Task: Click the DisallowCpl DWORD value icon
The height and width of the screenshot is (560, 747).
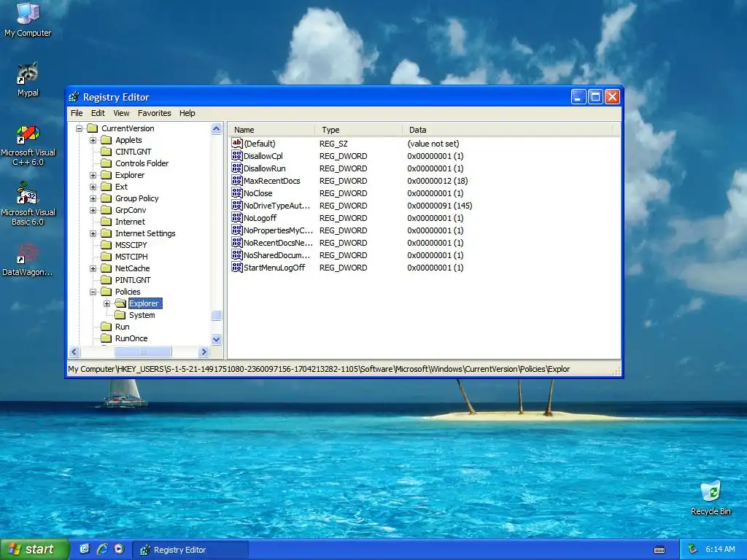Action: pyautogui.click(x=237, y=156)
